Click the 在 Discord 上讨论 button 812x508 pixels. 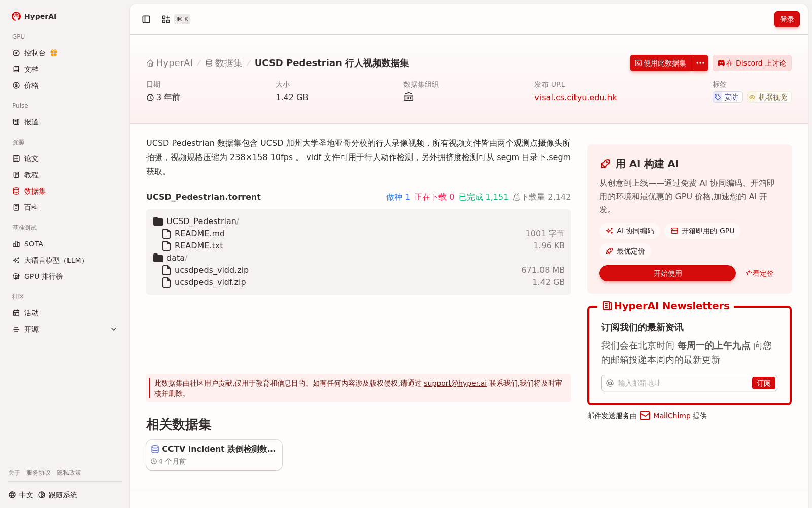click(752, 63)
